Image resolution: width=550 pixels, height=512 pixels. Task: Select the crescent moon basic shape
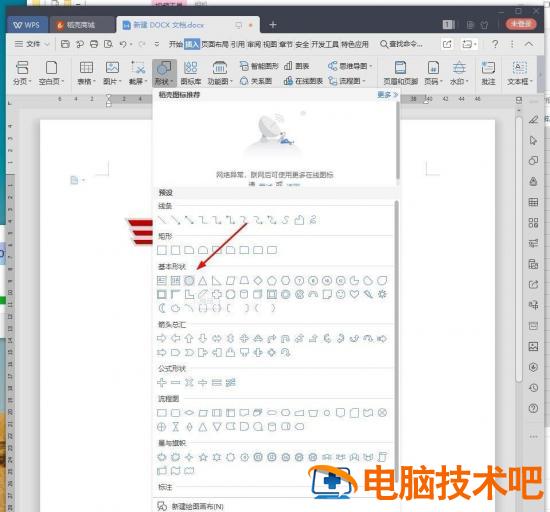pyautogui.click(x=162, y=308)
